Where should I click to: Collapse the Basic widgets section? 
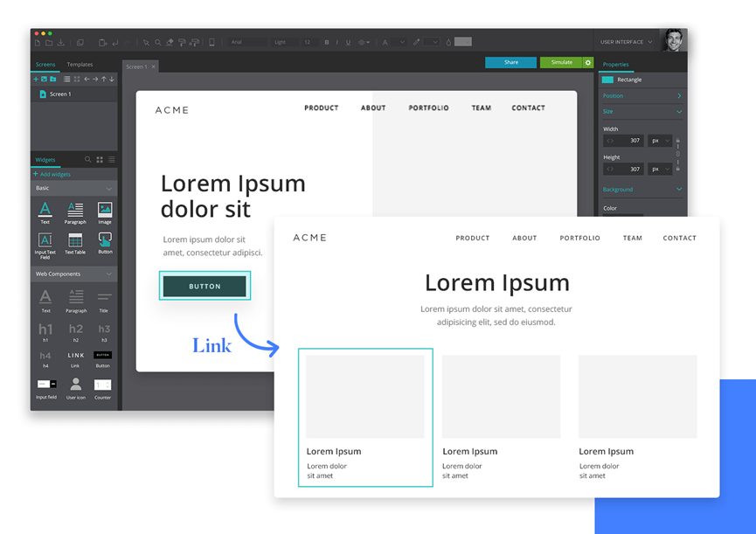[x=109, y=189]
